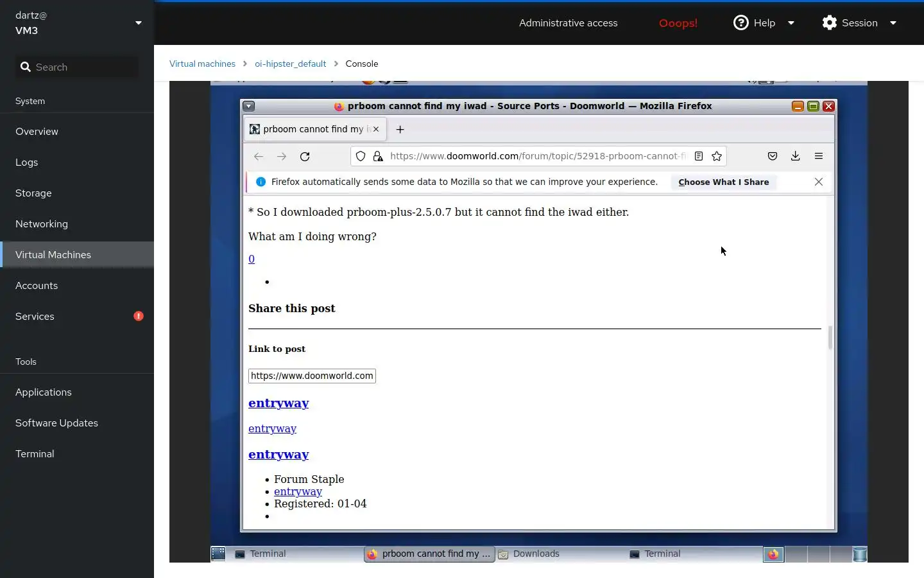The width and height of the screenshot is (924, 578).
Task: Follow the oi-hipster_default breadcrumb link
Action: (290, 64)
